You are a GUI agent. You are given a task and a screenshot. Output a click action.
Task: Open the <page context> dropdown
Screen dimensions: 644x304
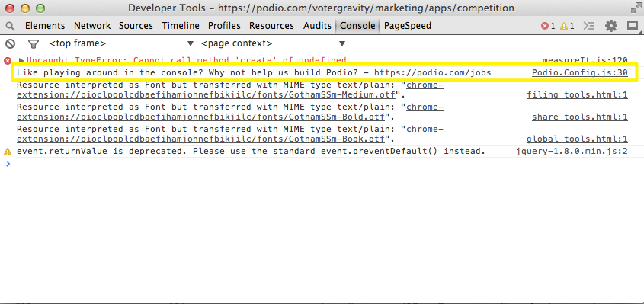[x=274, y=43]
